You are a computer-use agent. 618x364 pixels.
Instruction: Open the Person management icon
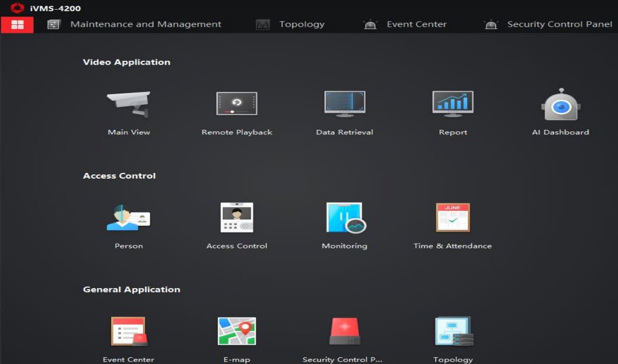[129, 218]
